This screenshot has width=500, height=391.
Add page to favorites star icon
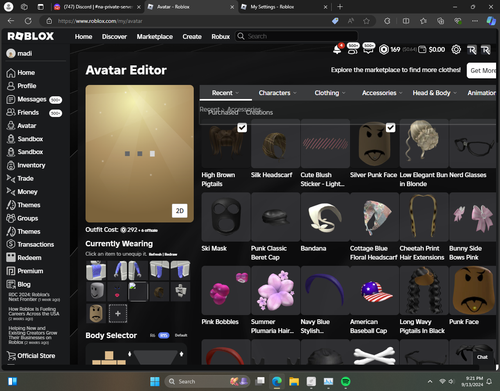tap(366, 21)
